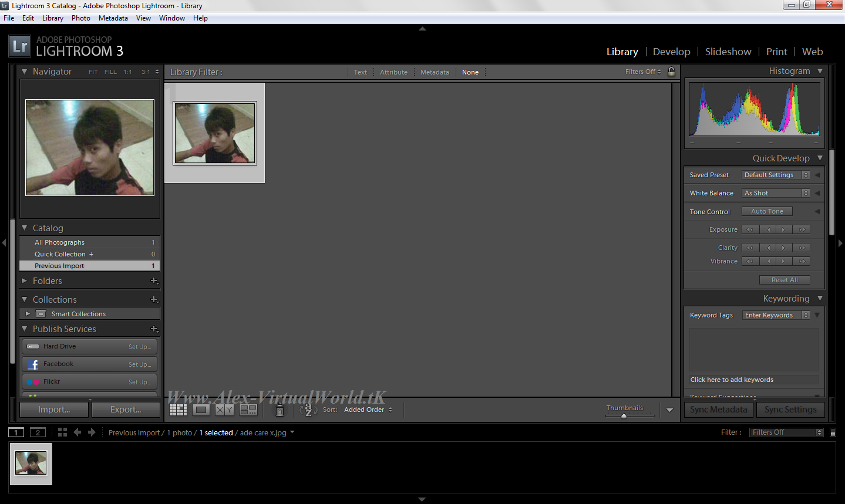Select the photo thumbnail in the filmstrip

pos(31,464)
